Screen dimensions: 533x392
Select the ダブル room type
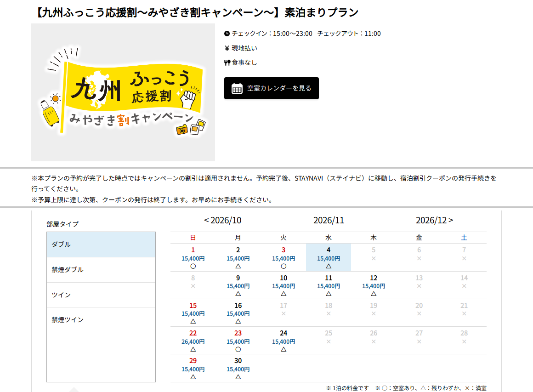(x=101, y=244)
